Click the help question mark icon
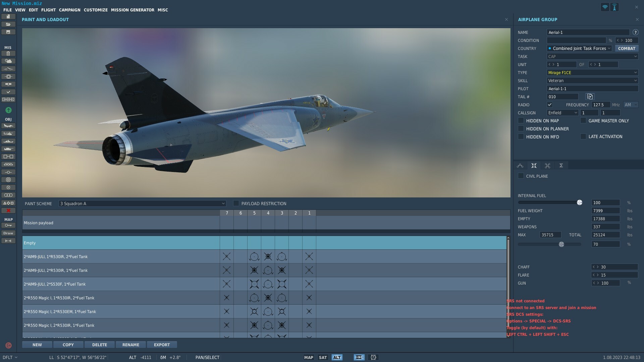The width and height of the screenshot is (644, 362). click(635, 33)
